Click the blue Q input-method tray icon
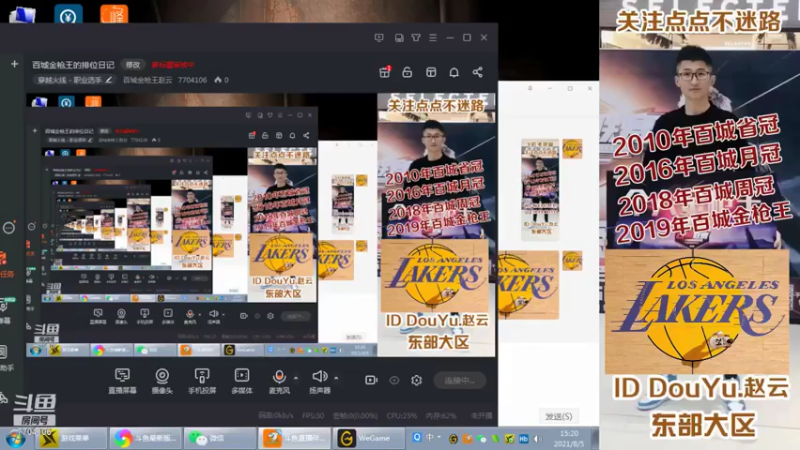Image resolution: width=800 pixels, height=450 pixels. (x=417, y=437)
